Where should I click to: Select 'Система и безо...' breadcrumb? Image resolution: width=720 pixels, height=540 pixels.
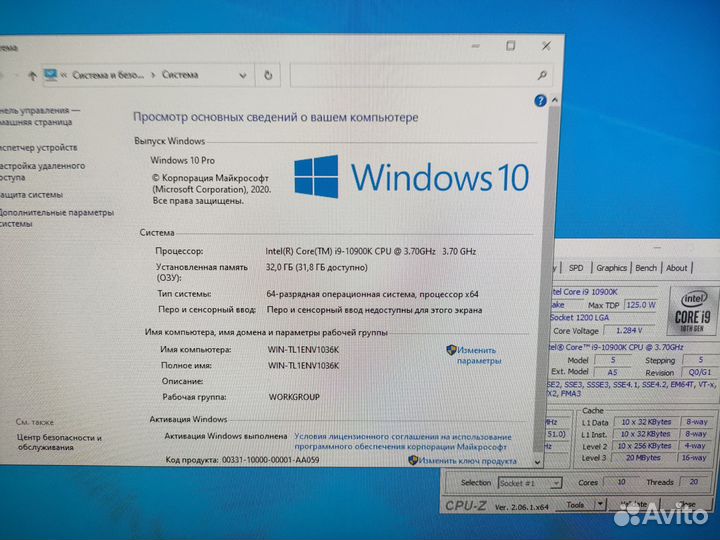point(108,75)
